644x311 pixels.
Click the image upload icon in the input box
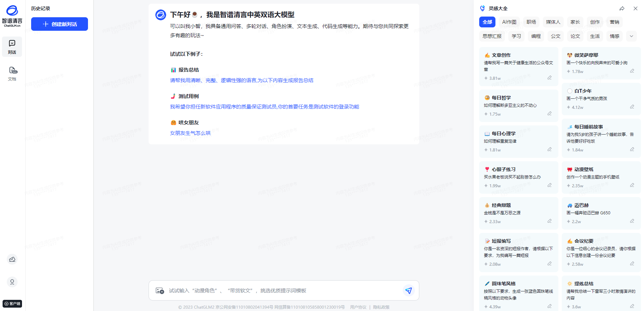pos(160,290)
